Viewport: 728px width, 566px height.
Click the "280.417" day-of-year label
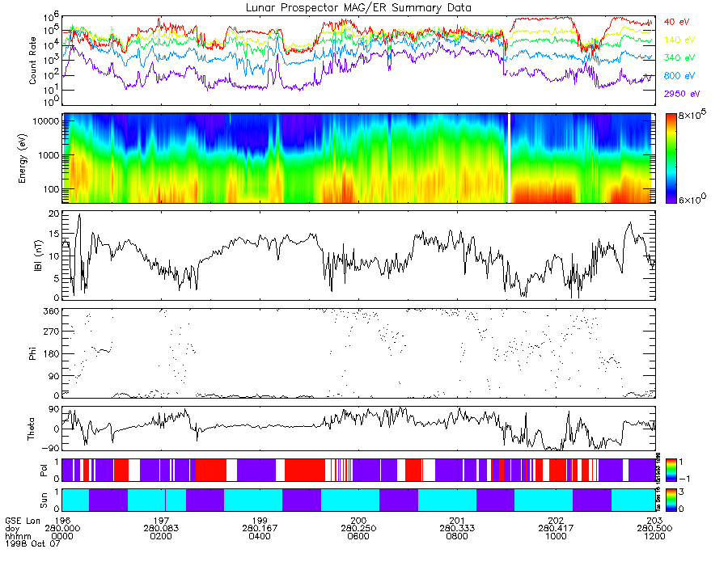[556, 529]
